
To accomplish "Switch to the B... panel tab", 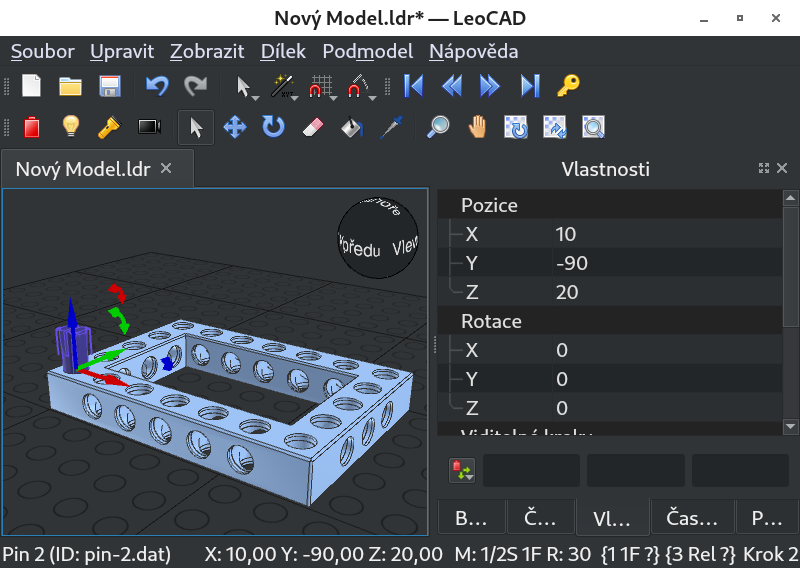I will tap(471, 517).
